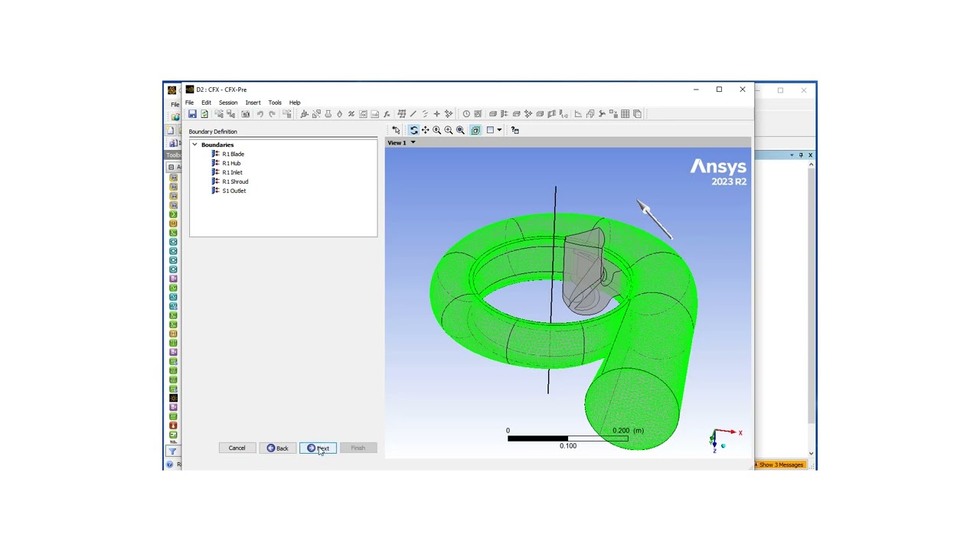Click the Workbench right panel pin icon
The height and width of the screenshot is (551, 980).
(x=801, y=155)
